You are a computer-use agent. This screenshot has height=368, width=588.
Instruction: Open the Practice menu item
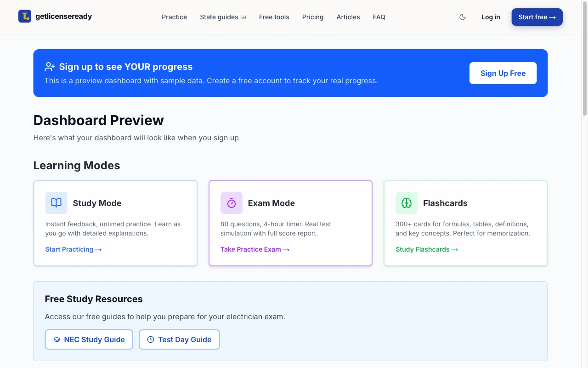(175, 17)
